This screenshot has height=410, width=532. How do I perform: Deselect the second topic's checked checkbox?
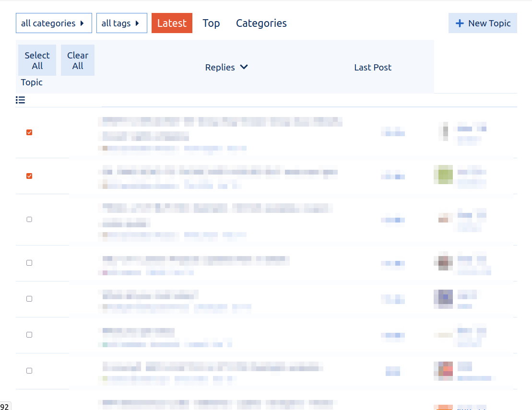[29, 176]
